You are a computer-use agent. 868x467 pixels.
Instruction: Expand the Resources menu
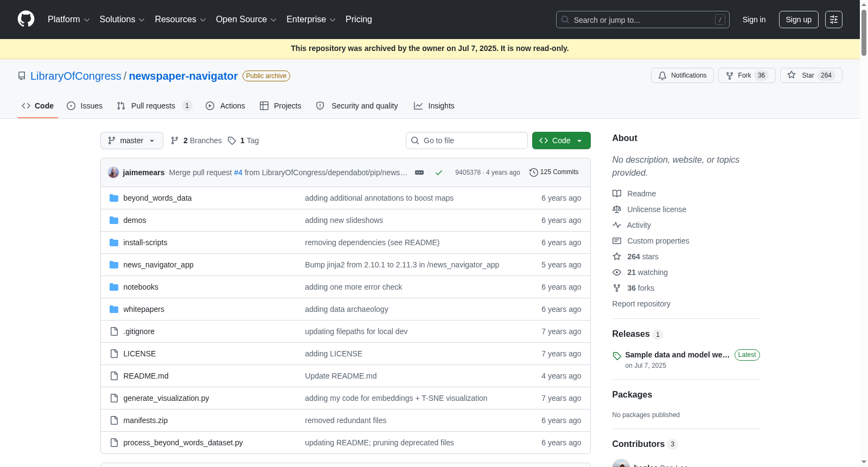point(180,20)
